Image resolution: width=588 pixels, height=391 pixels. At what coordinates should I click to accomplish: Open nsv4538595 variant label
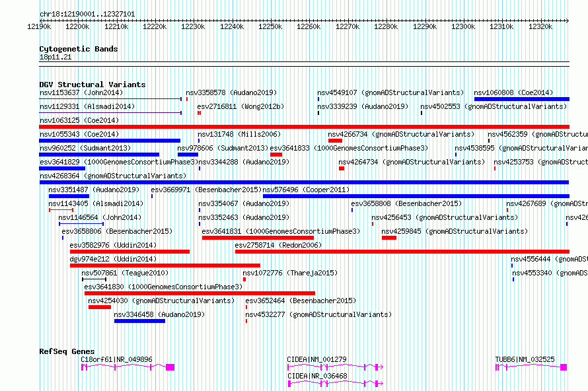click(521, 148)
